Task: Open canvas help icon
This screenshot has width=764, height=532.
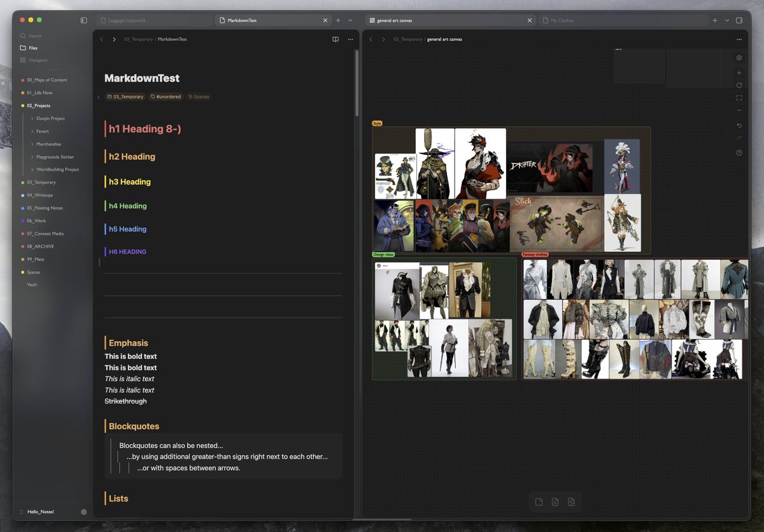Action: [739, 153]
